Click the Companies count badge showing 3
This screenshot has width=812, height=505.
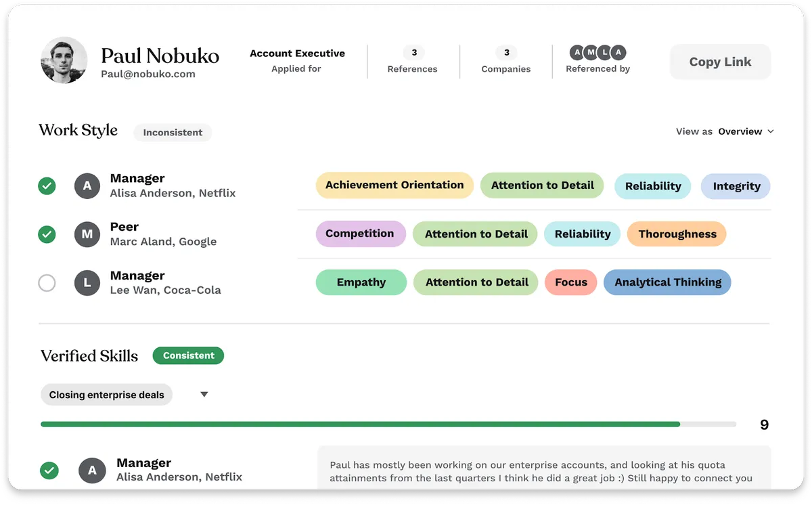[506, 53]
